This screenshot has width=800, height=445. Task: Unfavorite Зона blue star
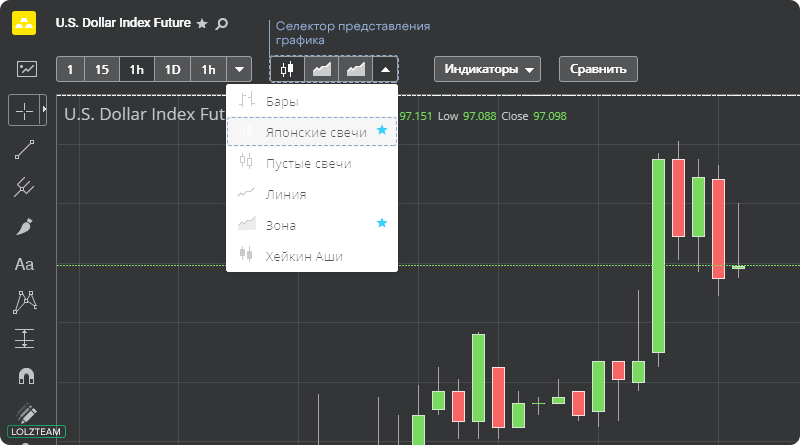click(382, 223)
